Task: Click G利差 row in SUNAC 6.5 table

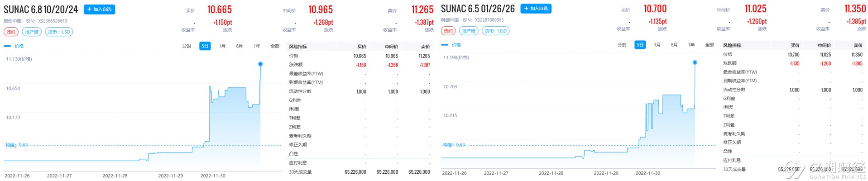Action: 793,98
